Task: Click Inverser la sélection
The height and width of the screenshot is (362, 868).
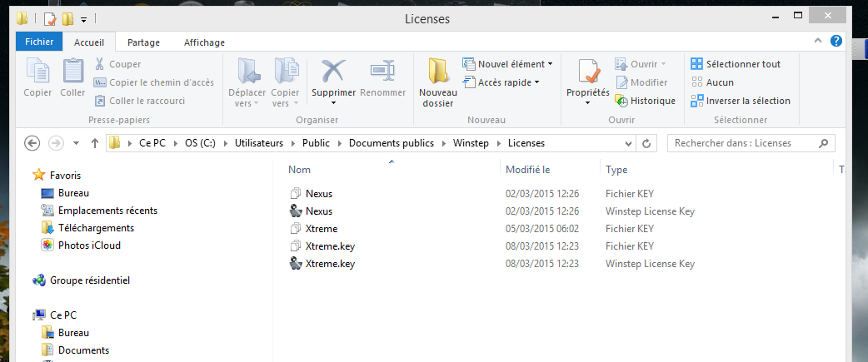Action: pyautogui.click(x=740, y=101)
